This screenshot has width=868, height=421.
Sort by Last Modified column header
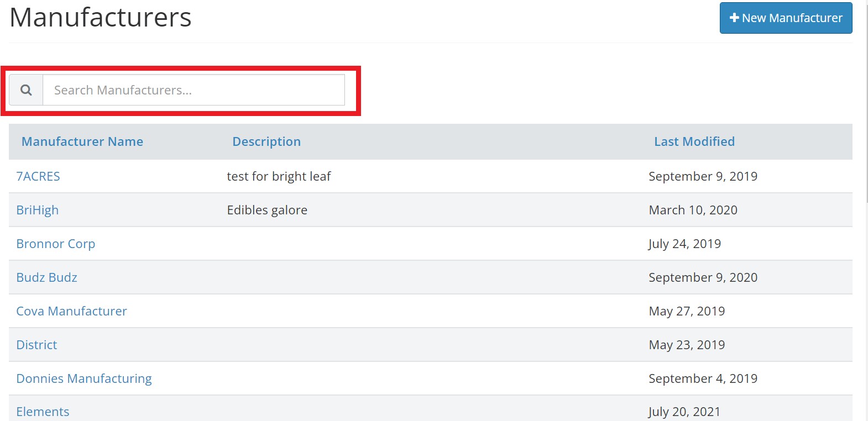(694, 141)
